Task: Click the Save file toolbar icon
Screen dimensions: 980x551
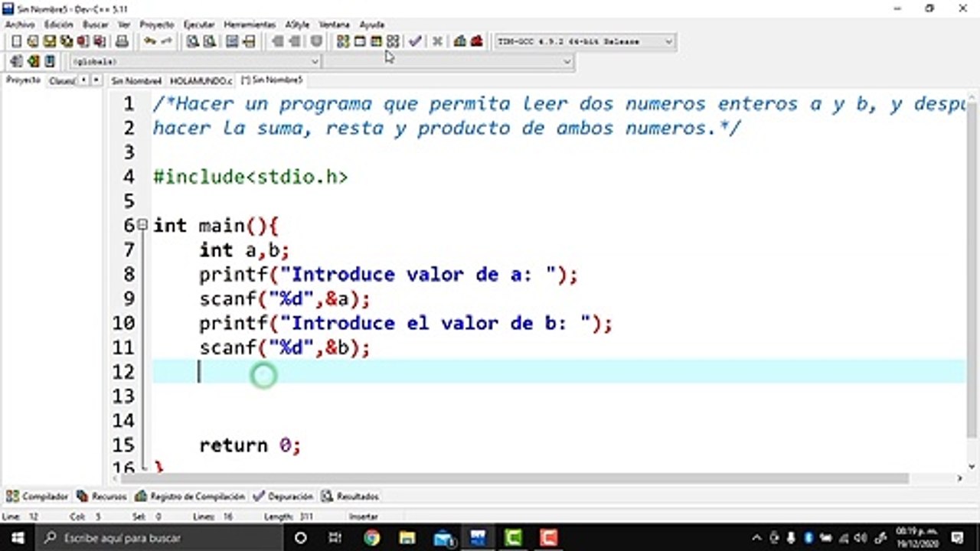Action: pyautogui.click(x=49, y=41)
